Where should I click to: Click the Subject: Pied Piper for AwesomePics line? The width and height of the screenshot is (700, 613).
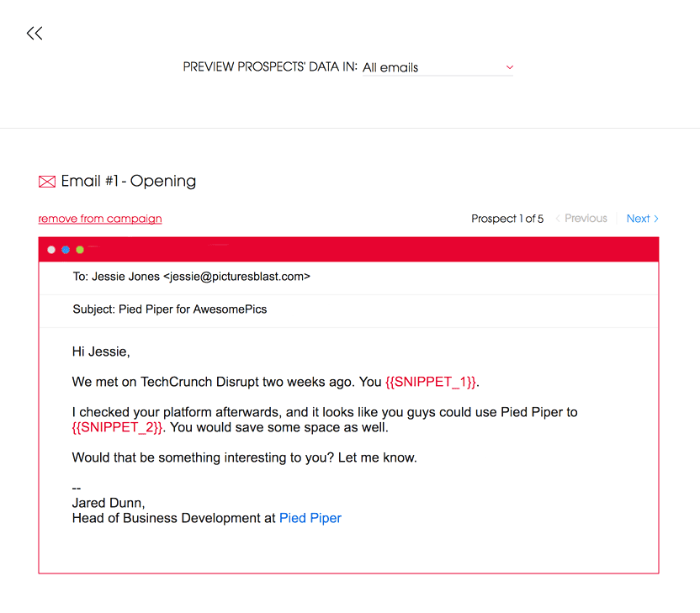click(x=170, y=309)
